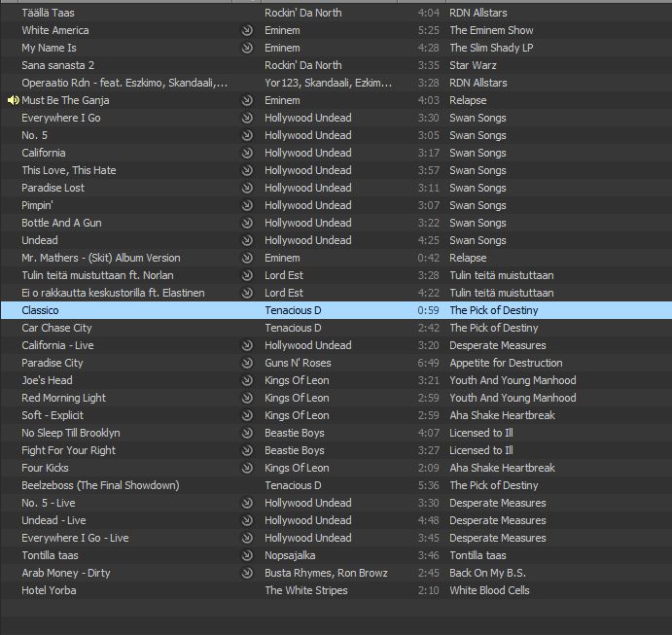
Task: Open album Aha Shake Heartbreak on Four Kicks row
Action: click(x=502, y=468)
